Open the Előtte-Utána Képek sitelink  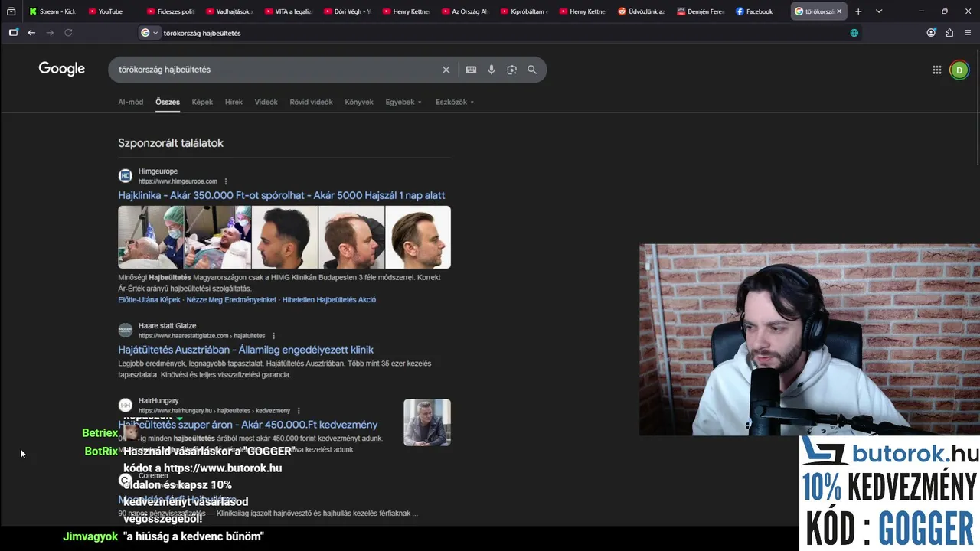[x=149, y=300]
